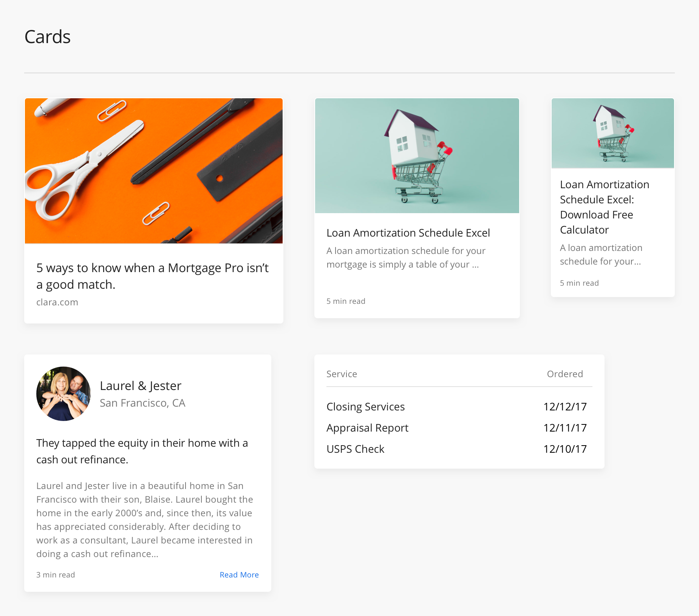Click the Service column header
Viewport: 699px width, 616px height.
(x=342, y=374)
